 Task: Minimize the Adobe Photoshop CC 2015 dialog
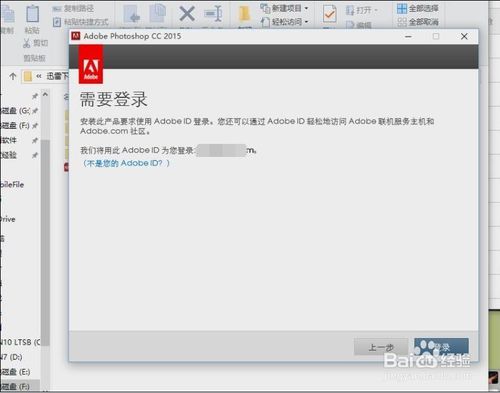pyautogui.click(x=408, y=36)
